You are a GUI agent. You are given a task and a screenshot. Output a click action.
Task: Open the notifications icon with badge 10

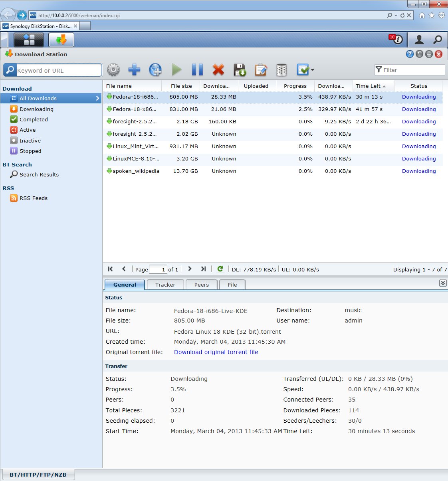tap(396, 39)
